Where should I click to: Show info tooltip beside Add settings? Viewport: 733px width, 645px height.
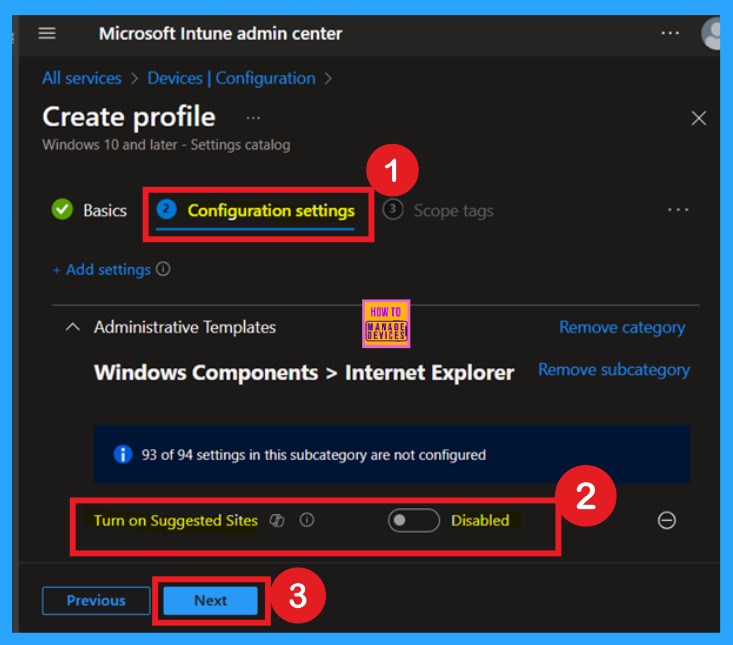click(163, 269)
